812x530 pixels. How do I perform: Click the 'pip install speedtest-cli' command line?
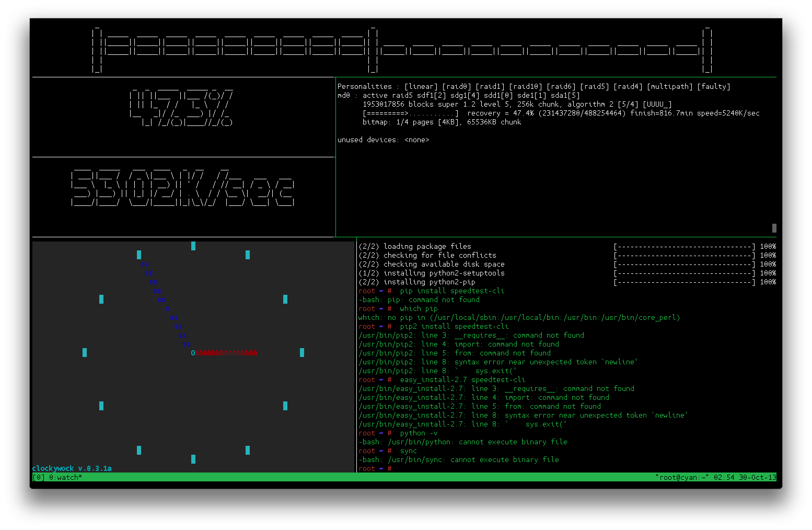point(452,291)
